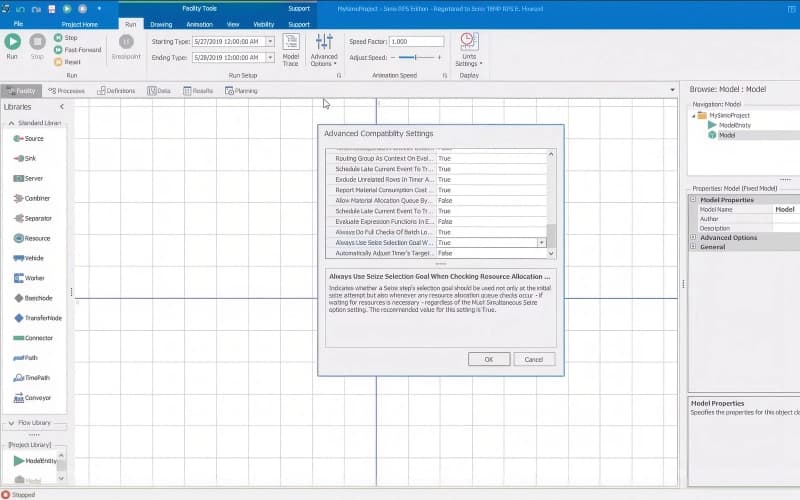Expand the Advanced Options property group
The height and width of the screenshot is (500, 800).
[x=693, y=237]
